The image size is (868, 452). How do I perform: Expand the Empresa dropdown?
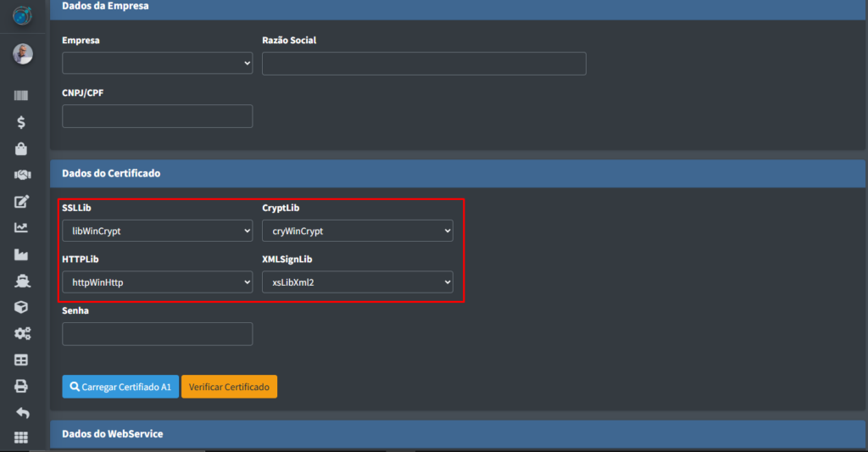click(x=157, y=63)
